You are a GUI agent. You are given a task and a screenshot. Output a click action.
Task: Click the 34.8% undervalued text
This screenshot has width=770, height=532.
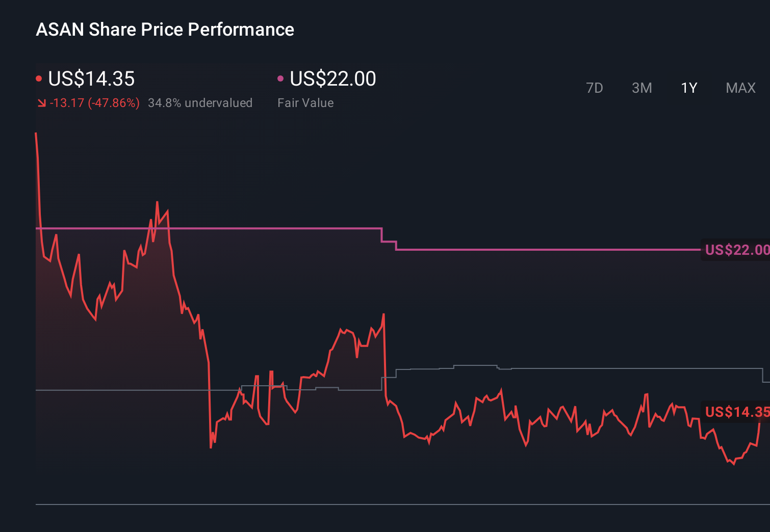click(200, 103)
